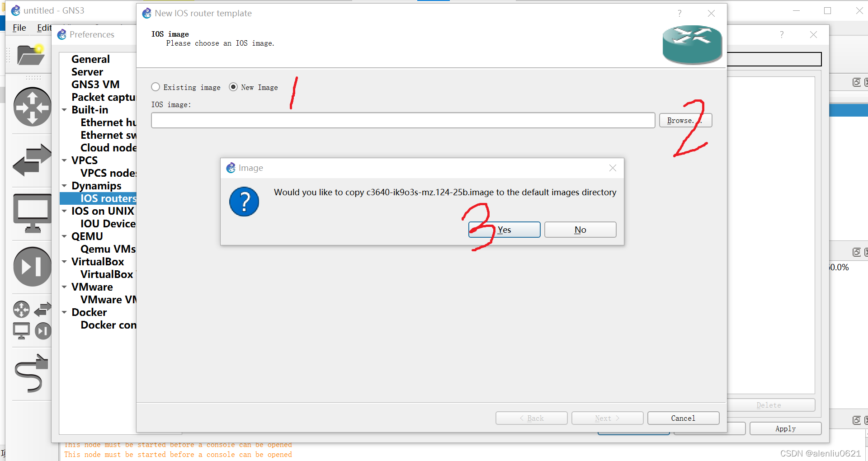868x461 pixels.
Task: Click IOS image path input field
Action: pos(403,120)
